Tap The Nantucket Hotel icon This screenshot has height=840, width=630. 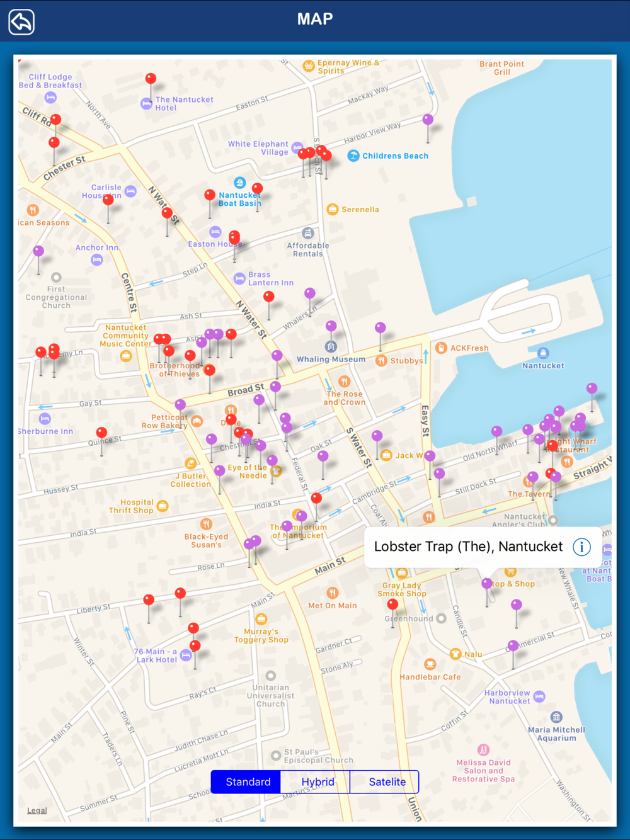[146, 103]
